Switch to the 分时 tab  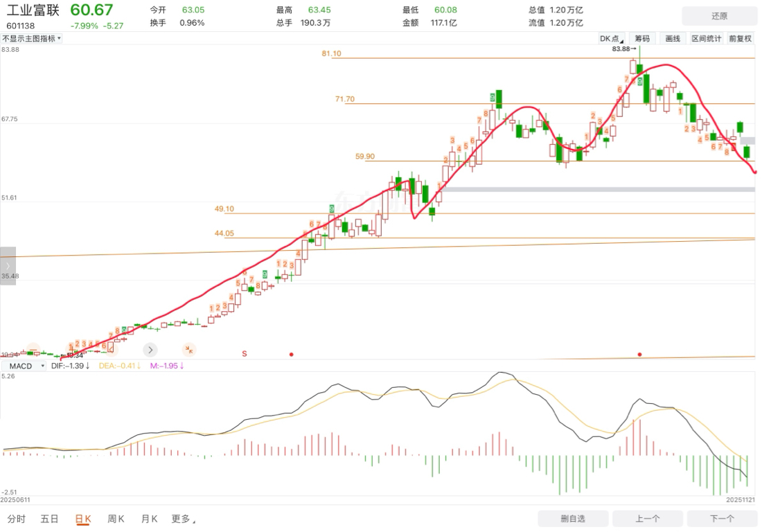pyautogui.click(x=17, y=519)
